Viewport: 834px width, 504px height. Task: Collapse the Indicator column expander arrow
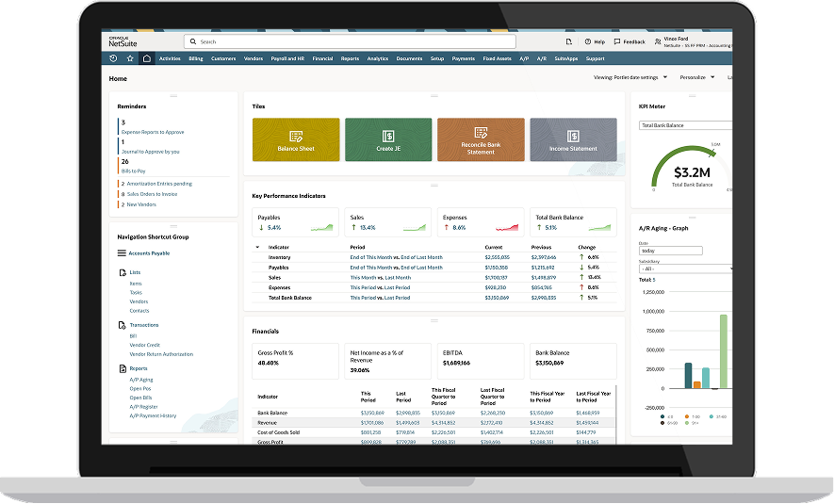click(x=258, y=247)
